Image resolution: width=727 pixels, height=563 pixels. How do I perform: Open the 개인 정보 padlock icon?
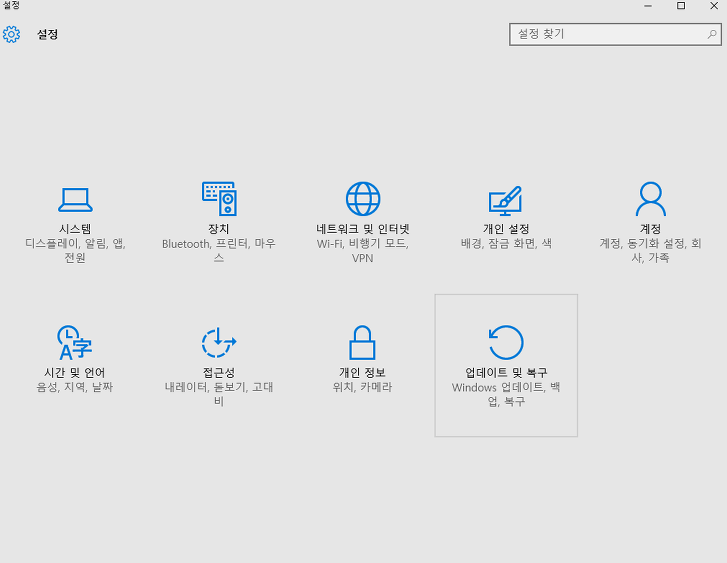coord(362,342)
